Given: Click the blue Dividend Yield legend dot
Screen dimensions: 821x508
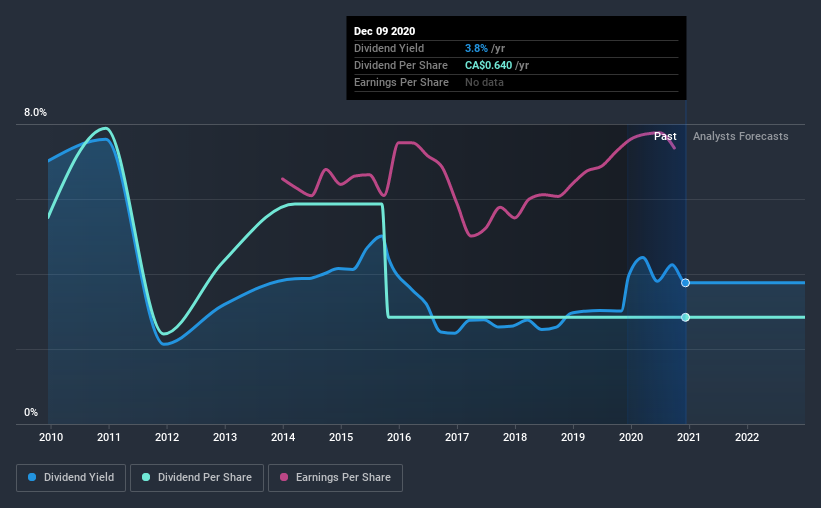Looking at the screenshot, I should [x=32, y=477].
